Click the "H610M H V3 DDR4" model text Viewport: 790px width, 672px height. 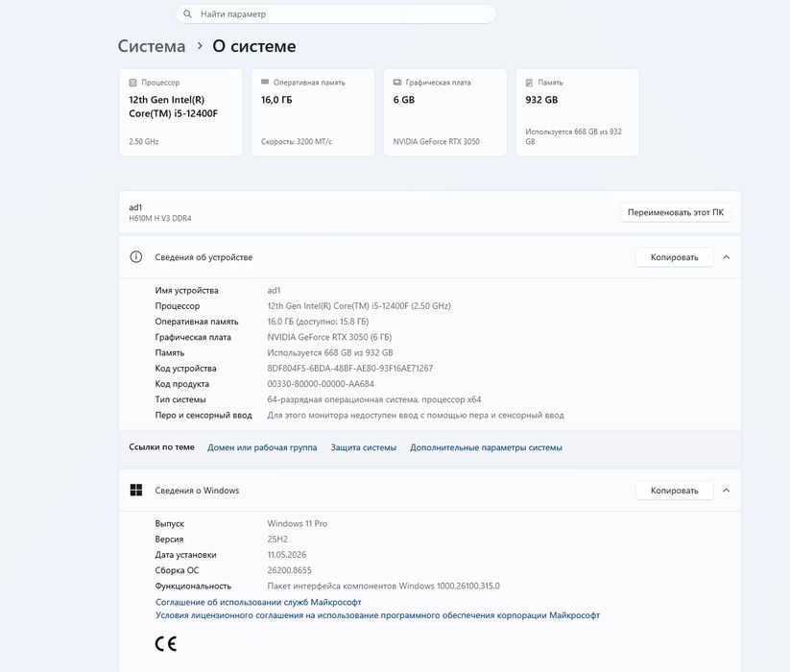[x=160, y=218]
